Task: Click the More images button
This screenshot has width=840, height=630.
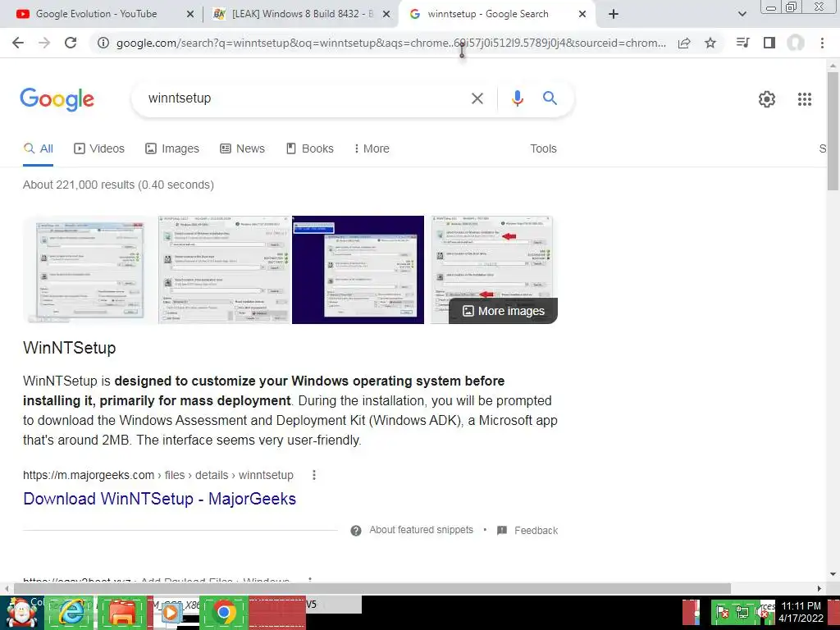Action: click(x=503, y=311)
